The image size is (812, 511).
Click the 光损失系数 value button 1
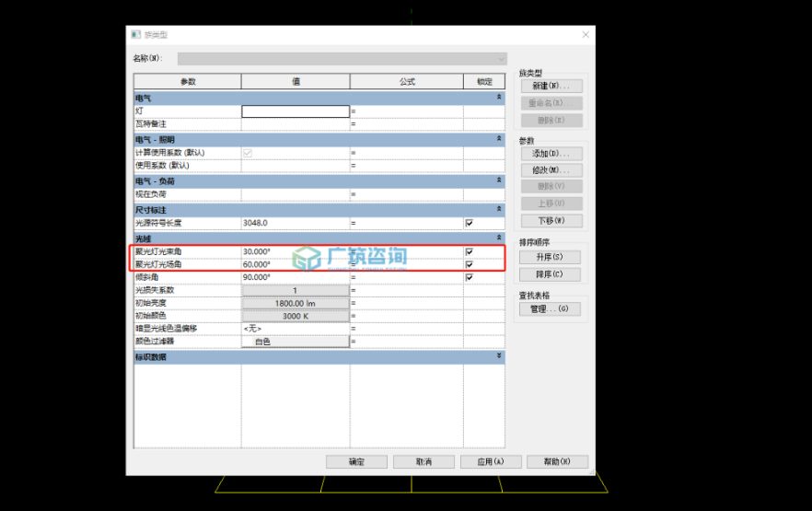296,290
